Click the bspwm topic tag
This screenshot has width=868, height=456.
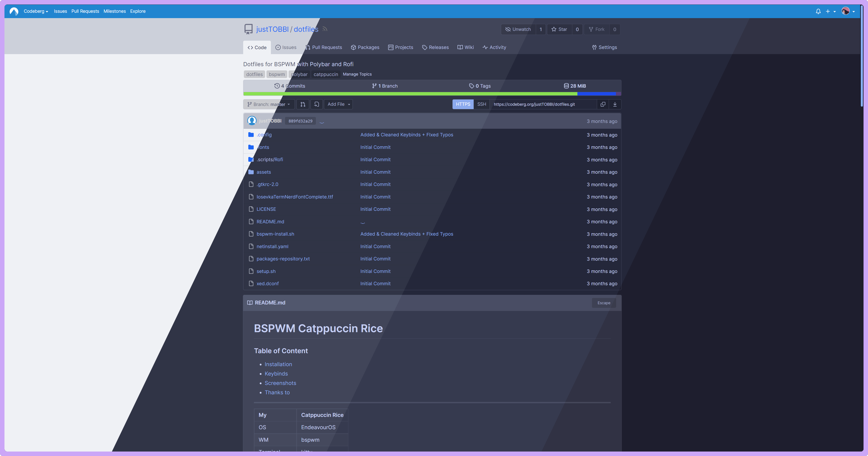point(277,74)
